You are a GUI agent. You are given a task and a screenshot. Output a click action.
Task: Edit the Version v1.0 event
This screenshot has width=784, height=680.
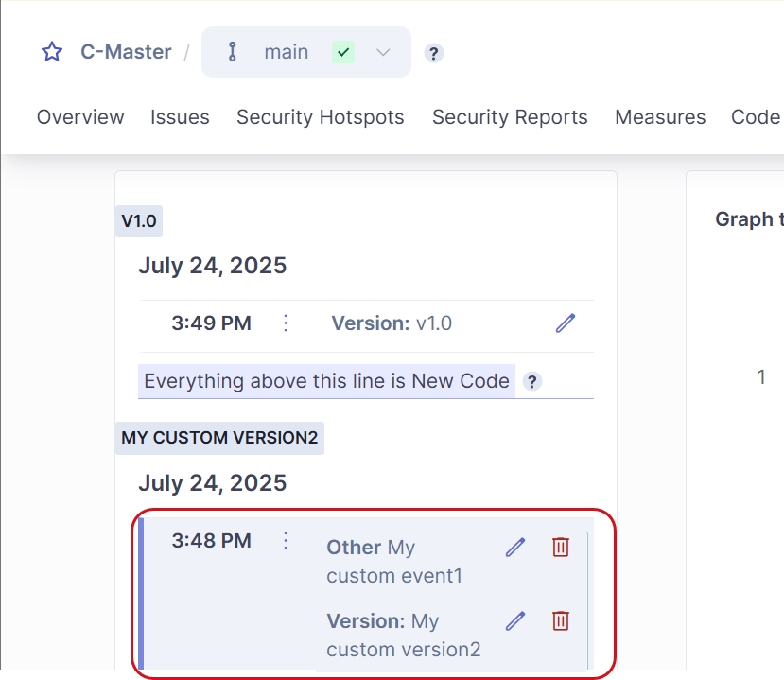pos(566,323)
